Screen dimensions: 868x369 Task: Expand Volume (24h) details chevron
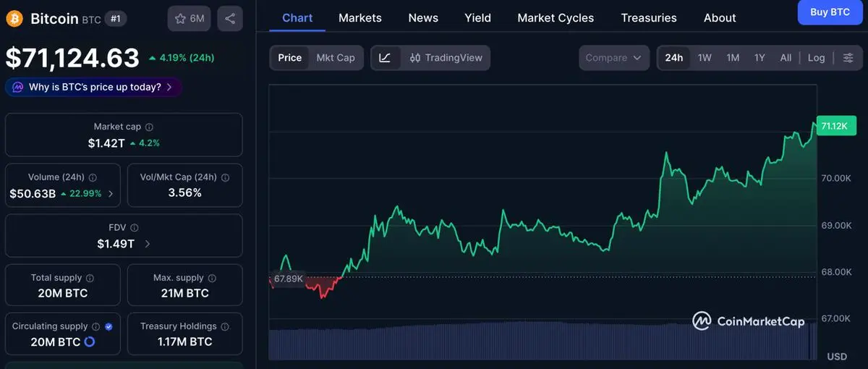pyautogui.click(x=111, y=193)
